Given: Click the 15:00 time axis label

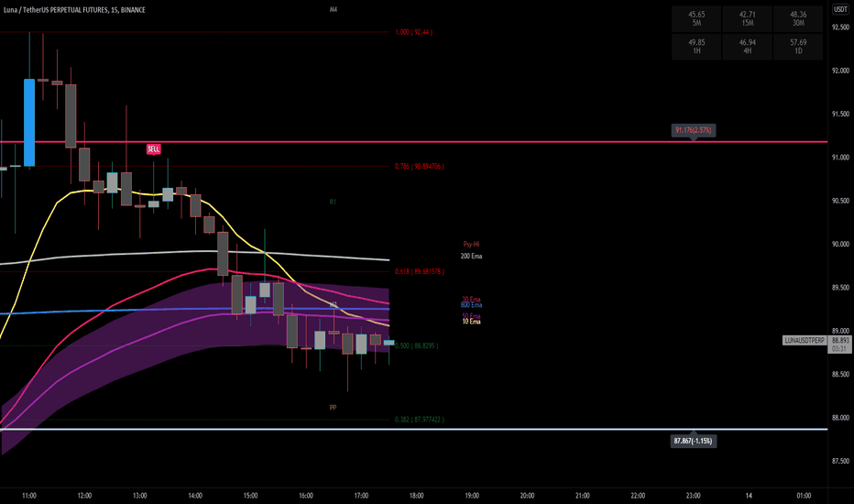Looking at the screenshot, I should click(x=250, y=495).
